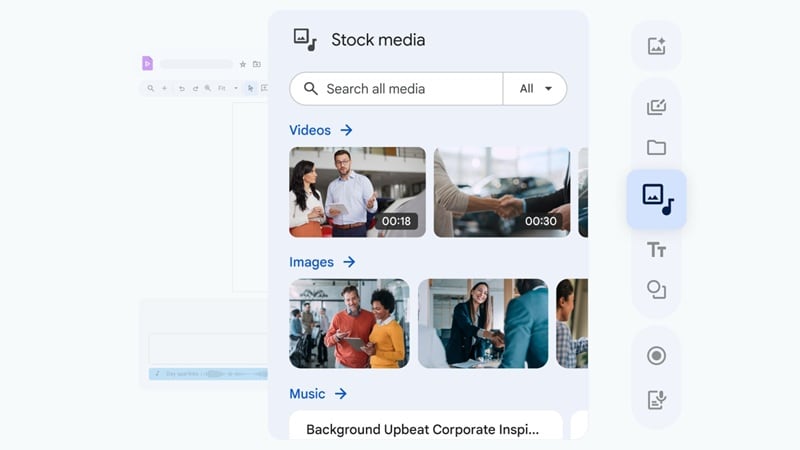Open the Music category link
800x450 pixels.
click(x=307, y=394)
